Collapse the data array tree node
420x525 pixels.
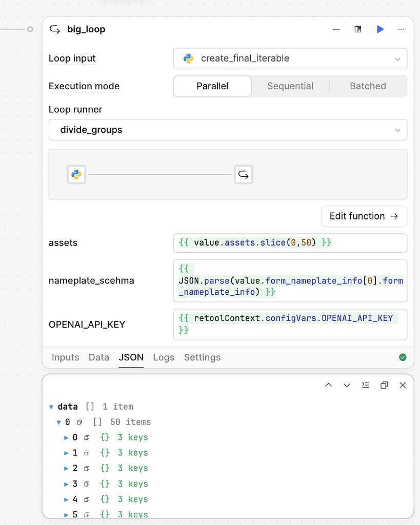pos(51,407)
